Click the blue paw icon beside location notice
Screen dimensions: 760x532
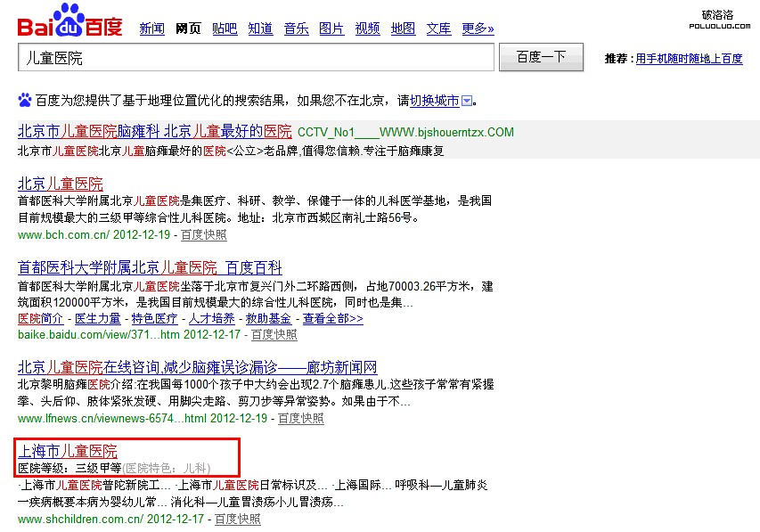[25, 100]
